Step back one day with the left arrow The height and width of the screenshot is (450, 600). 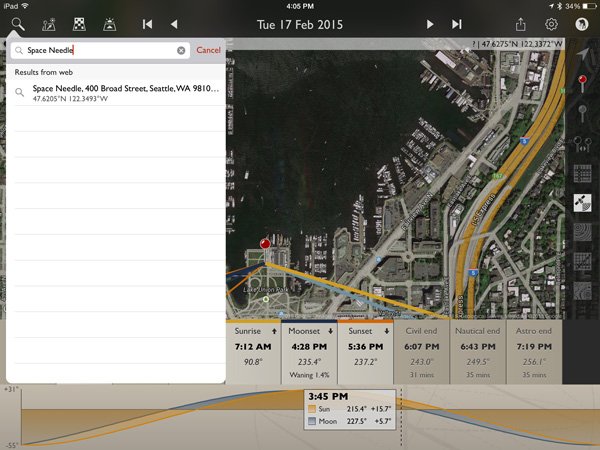pos(174,24)
